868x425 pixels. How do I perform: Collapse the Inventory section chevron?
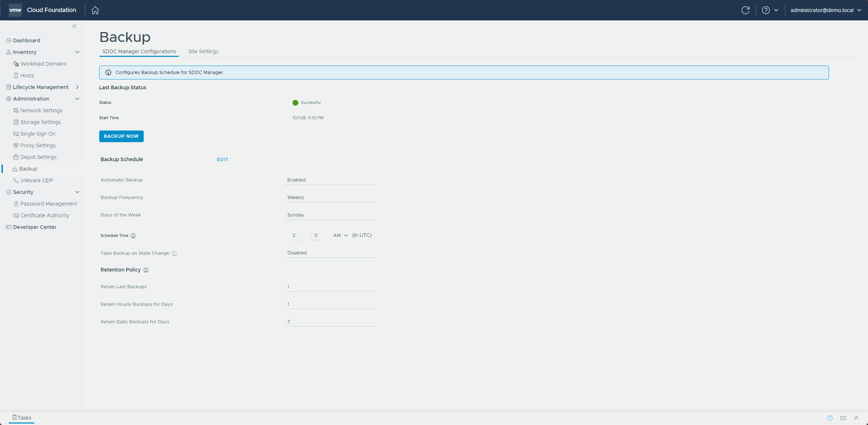(77, 52)
